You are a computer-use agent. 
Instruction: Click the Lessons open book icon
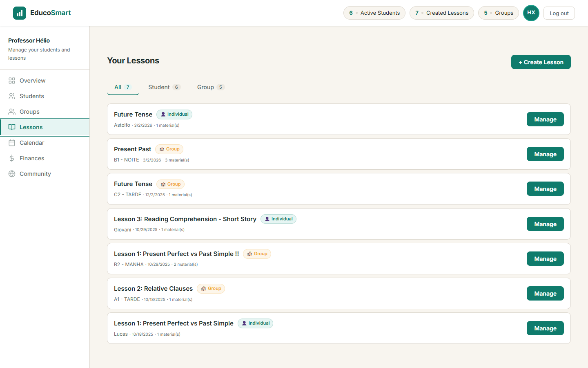coord(12,127)
